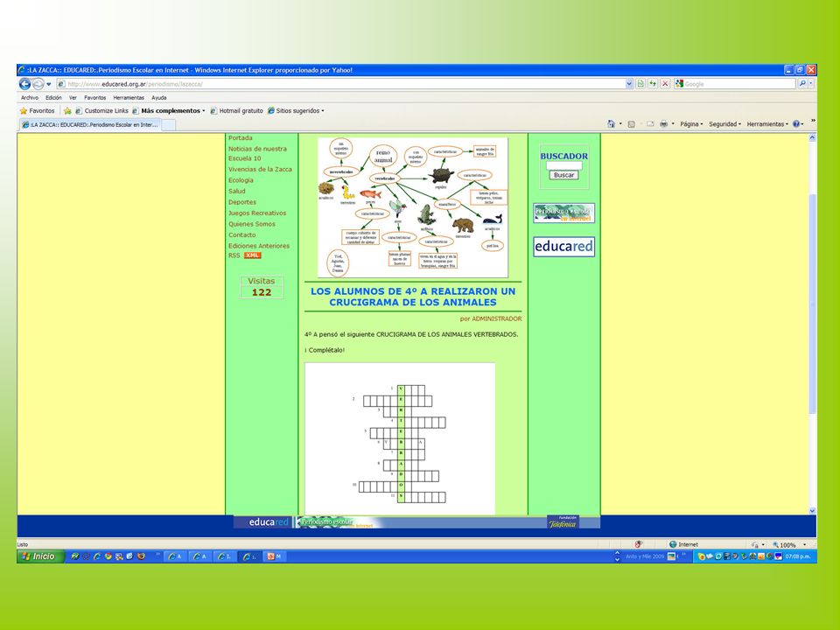Select the LA ZACCA EDUCARED tab
This screenshot has height=630, width=840.
90,125
